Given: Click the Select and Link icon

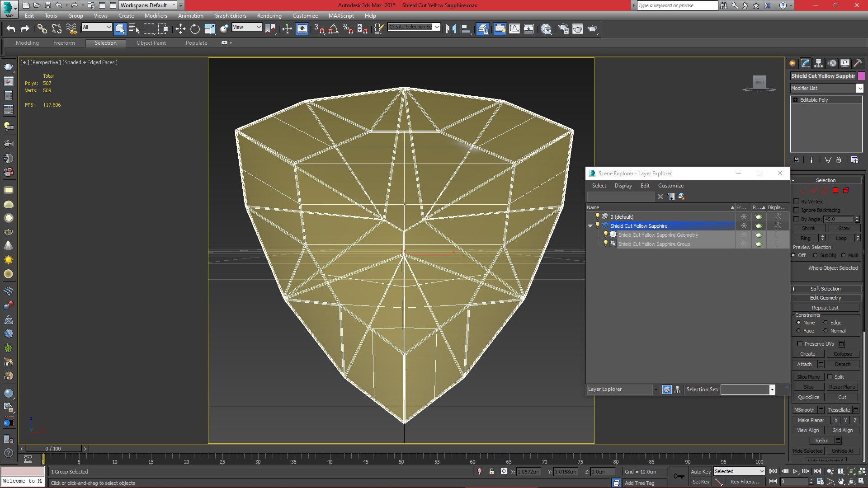Looking at the screenshot, I should coord(42,29).
